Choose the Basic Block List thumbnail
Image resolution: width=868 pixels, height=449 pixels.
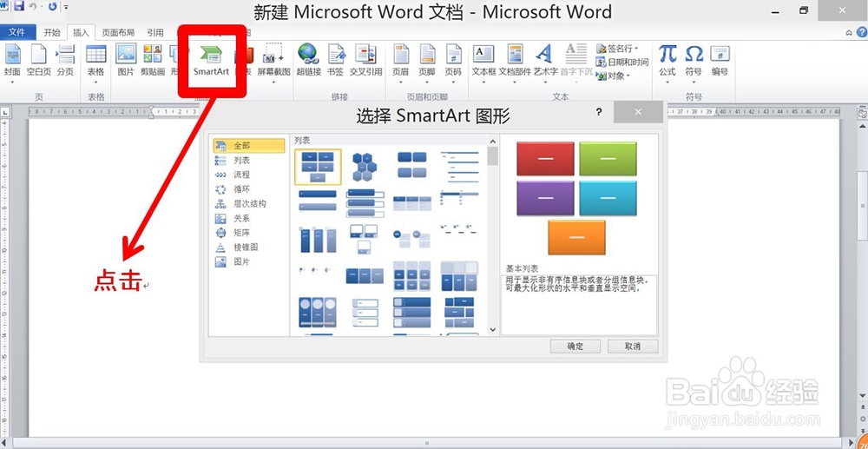click(x=318, y=167)
